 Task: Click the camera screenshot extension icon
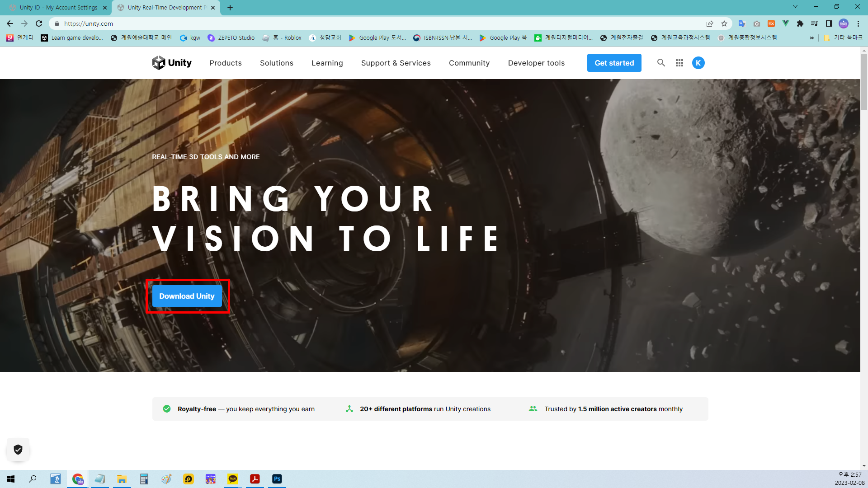[757, 23]
